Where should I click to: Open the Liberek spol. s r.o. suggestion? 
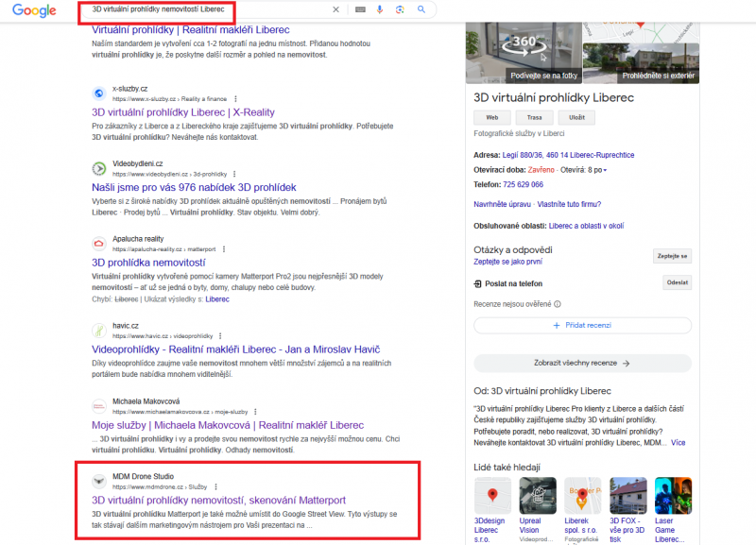pyautogui.click(x=582, y=510)
